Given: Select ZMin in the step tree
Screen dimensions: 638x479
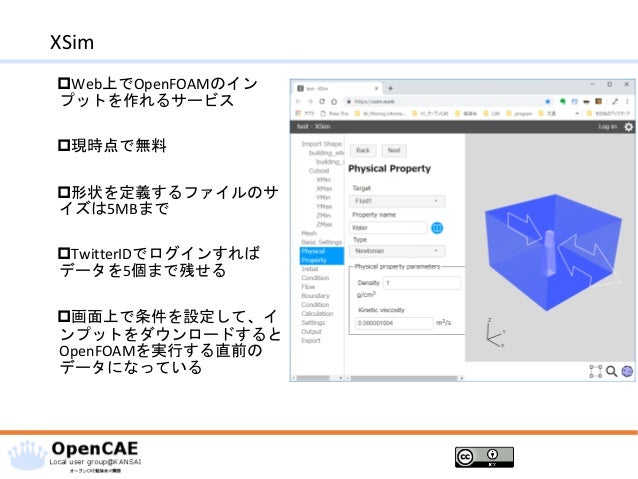Looking at the screenshot, I should click(324, 215).
